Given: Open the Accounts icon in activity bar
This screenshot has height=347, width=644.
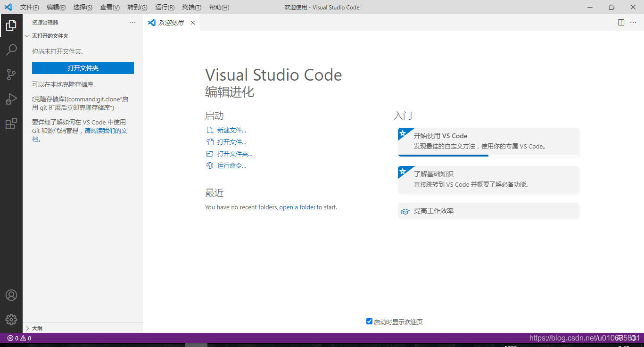Looking at the screenshot, I should tap(11, 295).
